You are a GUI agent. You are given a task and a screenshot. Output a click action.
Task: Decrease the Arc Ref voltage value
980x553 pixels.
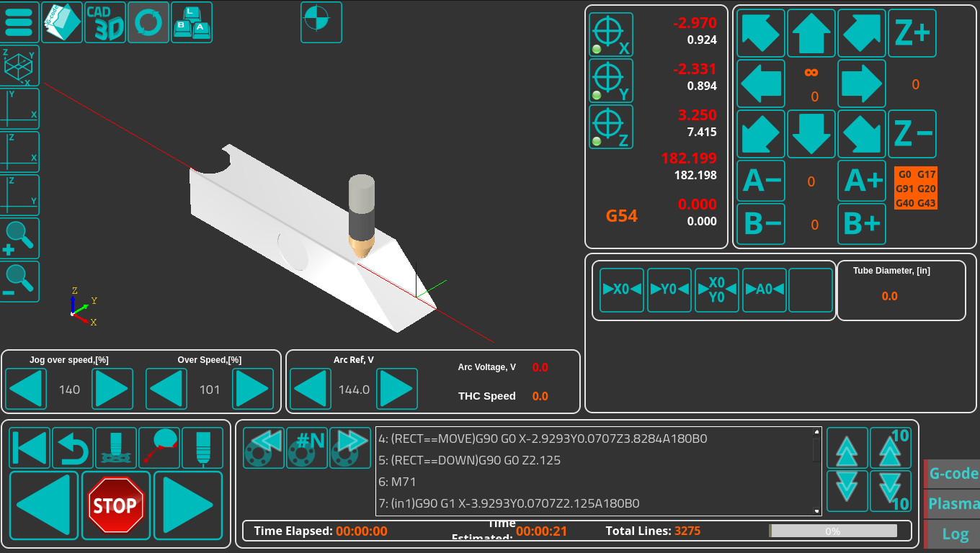311,389
